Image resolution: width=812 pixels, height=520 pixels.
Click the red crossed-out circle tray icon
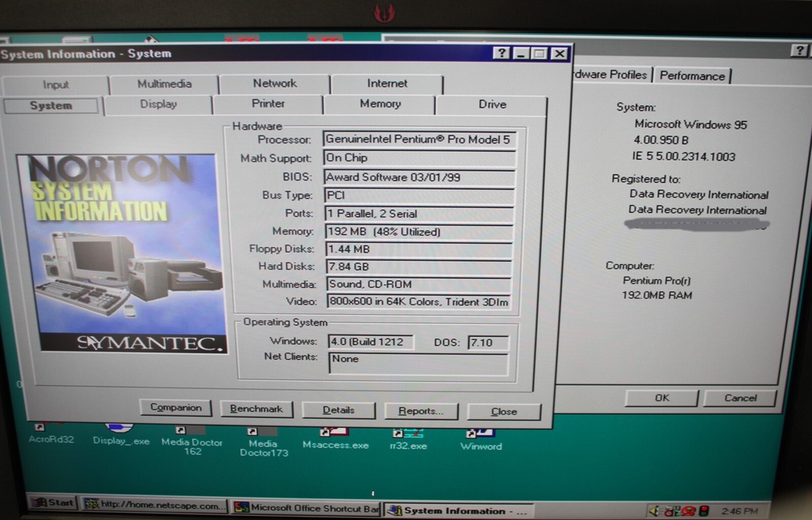689,511
